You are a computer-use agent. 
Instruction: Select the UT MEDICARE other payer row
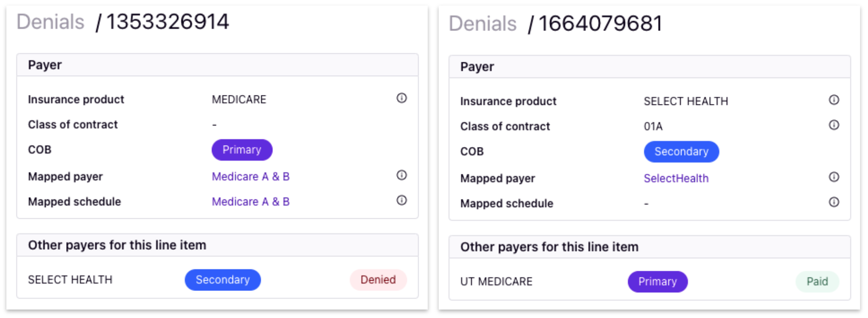pos(650,281)
